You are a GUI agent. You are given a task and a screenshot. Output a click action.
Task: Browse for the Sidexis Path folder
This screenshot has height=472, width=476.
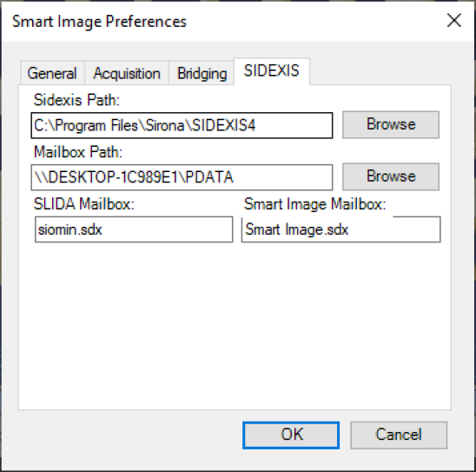point(391,124)
